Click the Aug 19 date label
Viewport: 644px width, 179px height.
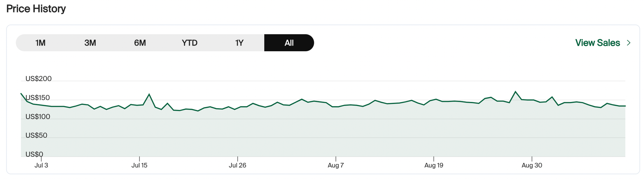point(434,165)
